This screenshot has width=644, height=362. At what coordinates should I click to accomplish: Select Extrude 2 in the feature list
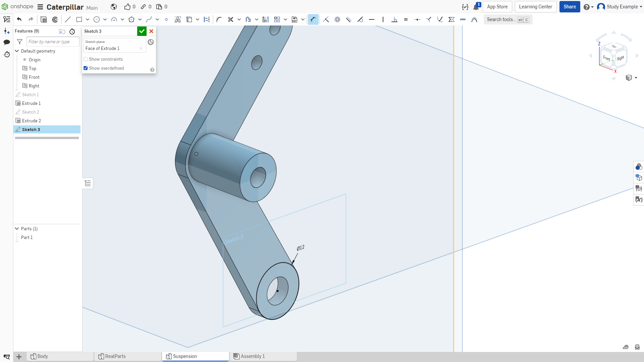point(47,121)
